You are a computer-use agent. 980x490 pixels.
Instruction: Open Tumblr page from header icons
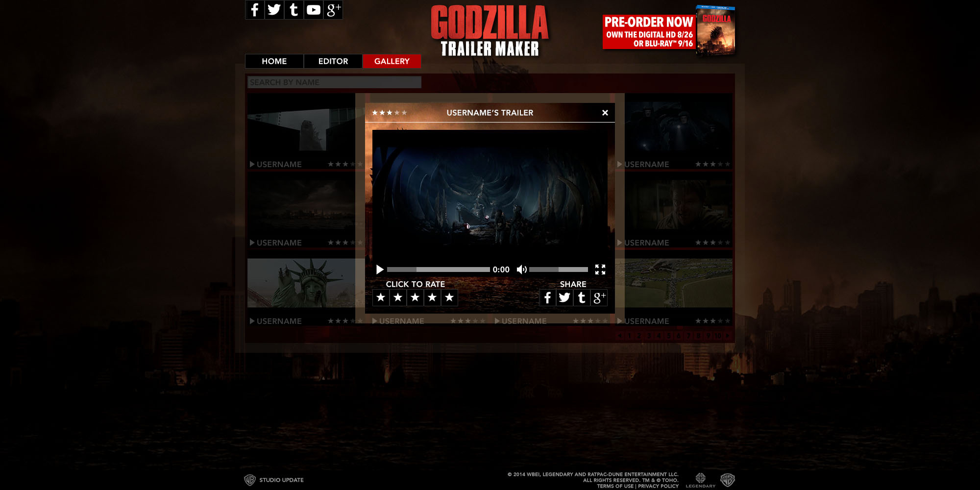click(294, 10)
